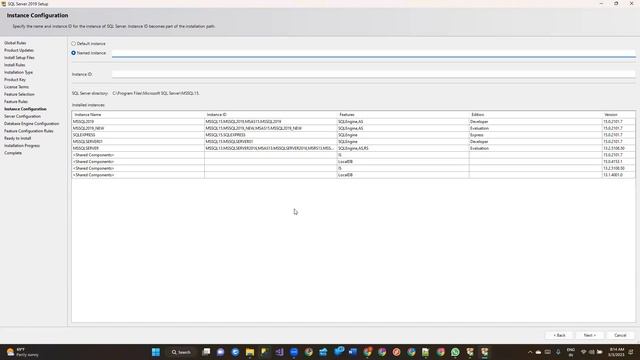The image size is (640, 360).
Task: Open the ENG language indicator
Action: point(571,352)
